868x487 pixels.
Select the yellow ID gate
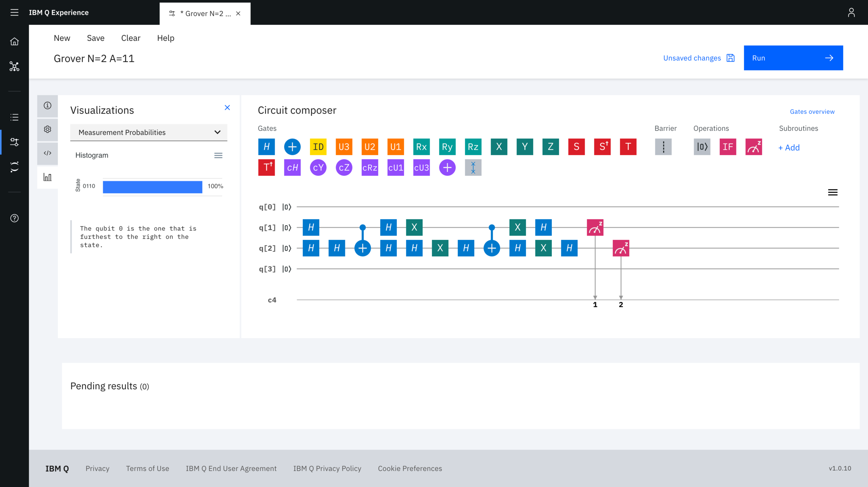click(318, 147)
